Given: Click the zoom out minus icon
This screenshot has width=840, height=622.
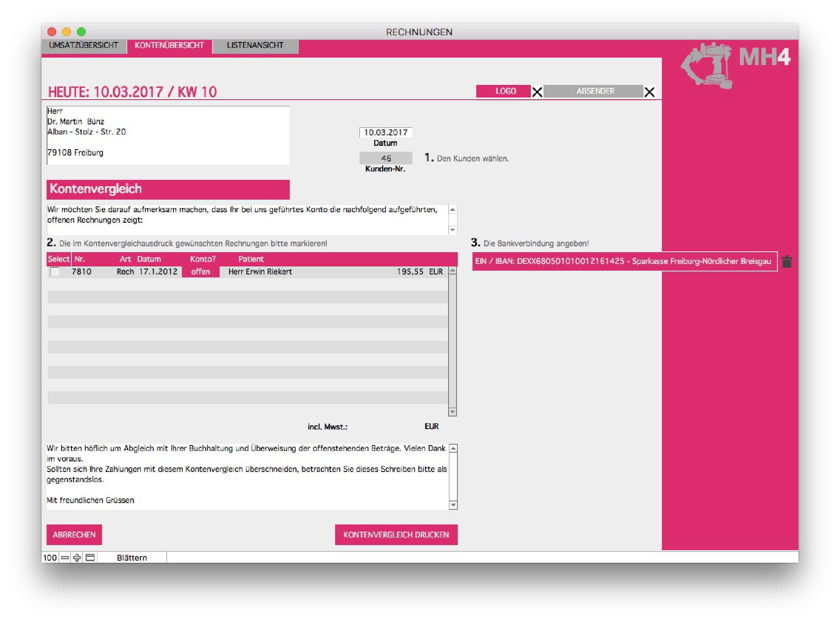Looking at the screenshot, I should [x=65, y=557].
